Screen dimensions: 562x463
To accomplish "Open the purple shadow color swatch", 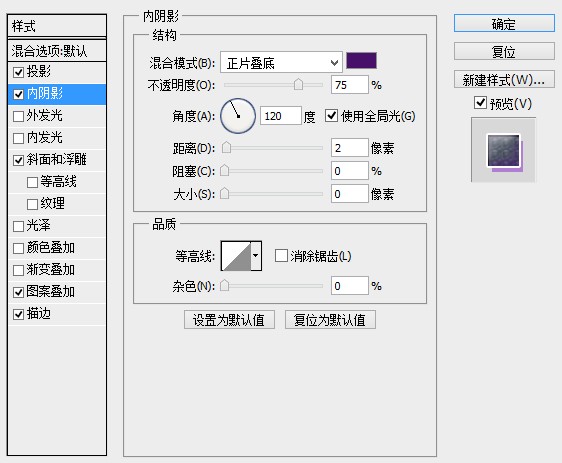I will (x=361, y=61).
